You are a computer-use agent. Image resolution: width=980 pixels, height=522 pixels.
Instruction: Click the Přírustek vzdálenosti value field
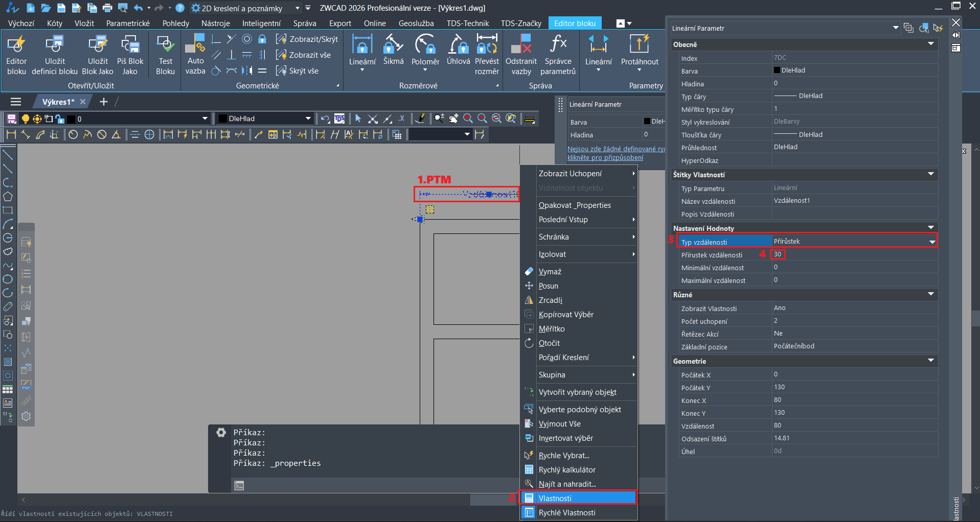(x=854, y=254)
